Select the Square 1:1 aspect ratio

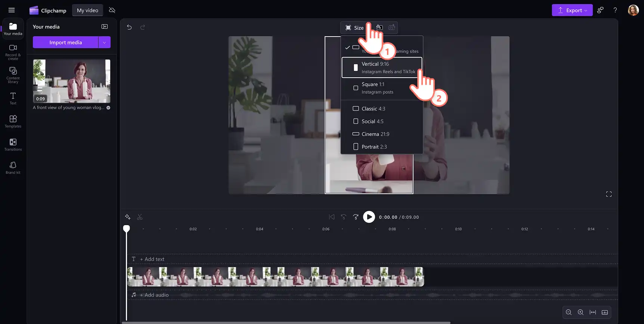pyautogui.click(x=382, y=88)
